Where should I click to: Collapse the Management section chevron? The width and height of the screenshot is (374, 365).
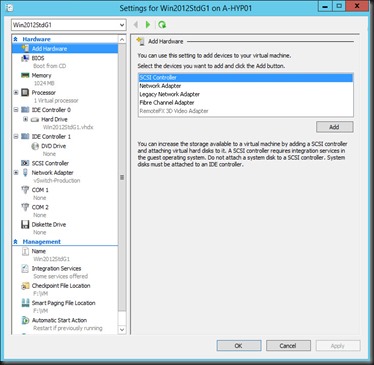[15, 242]
